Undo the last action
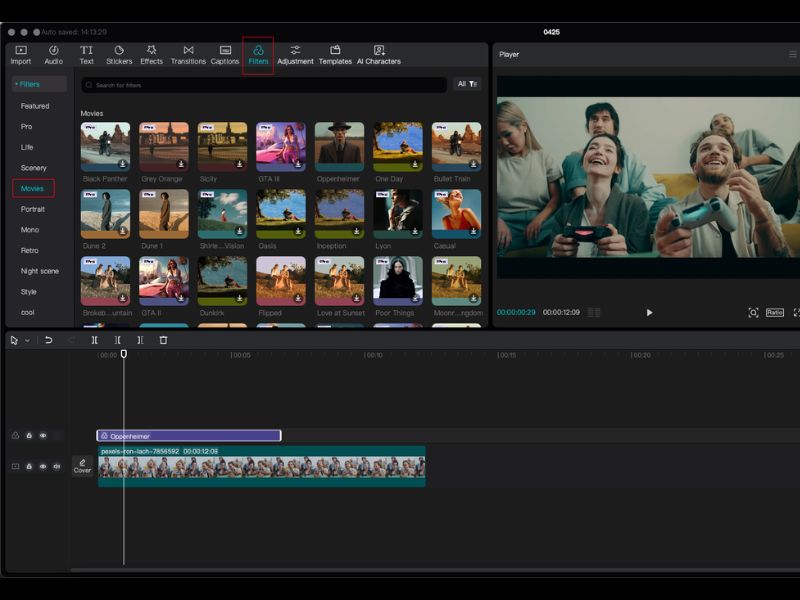The width and height of the screenshot is (800, 600). [48, 340]
